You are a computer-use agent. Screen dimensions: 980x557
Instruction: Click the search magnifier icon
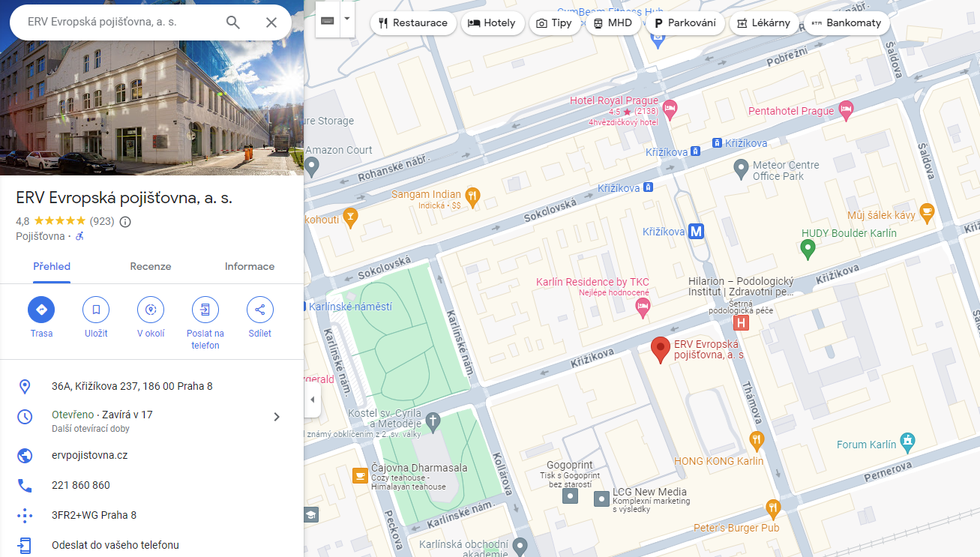click(233, 22)
